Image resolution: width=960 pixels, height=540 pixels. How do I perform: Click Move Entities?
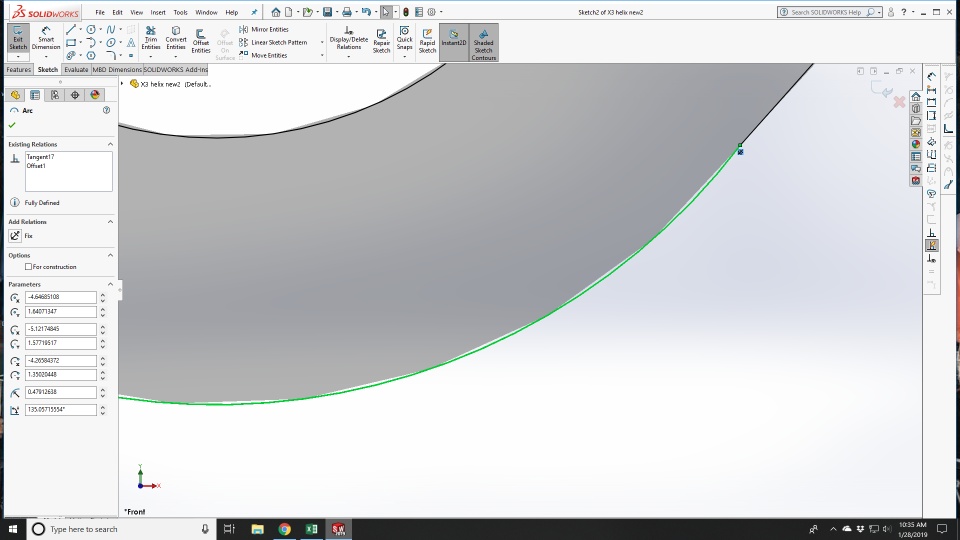[x=263, y=55]
